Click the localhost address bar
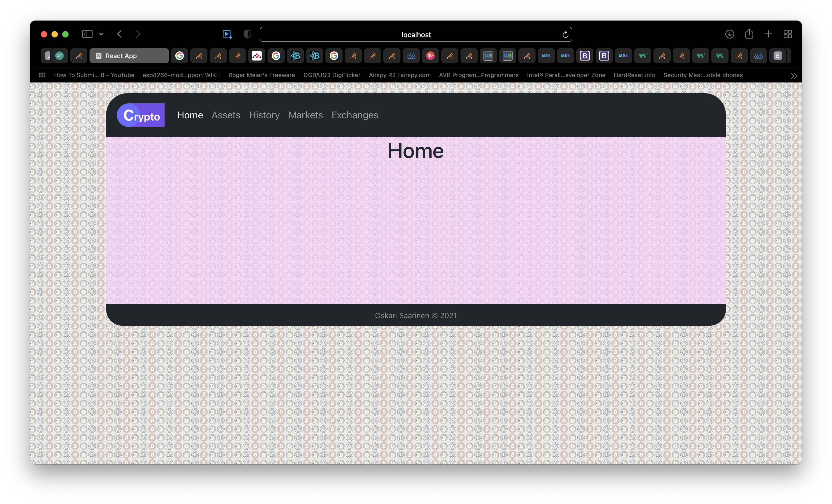 (x=416, y=34)
